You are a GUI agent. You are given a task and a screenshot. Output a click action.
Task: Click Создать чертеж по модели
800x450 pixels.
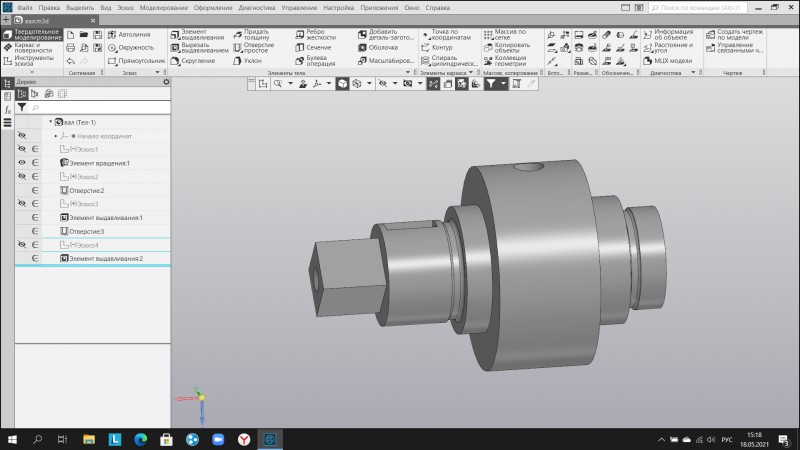tap(734, 34)
